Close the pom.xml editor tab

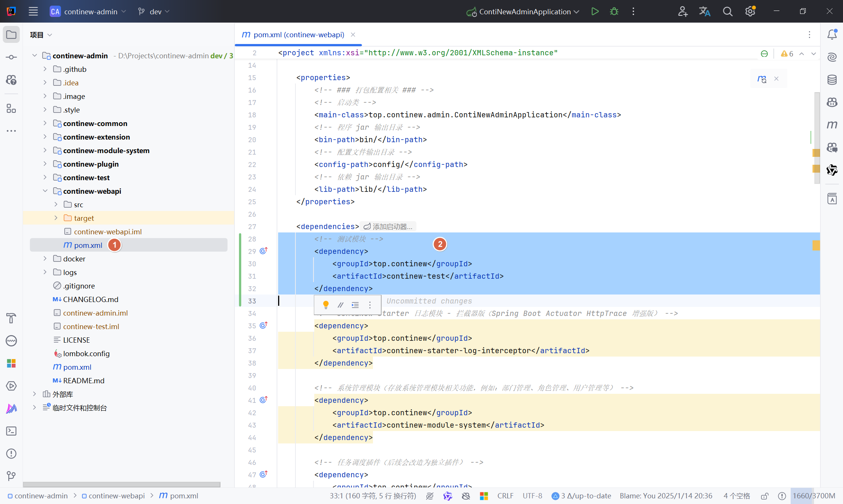pyautogui.click(x=353, y=35)
